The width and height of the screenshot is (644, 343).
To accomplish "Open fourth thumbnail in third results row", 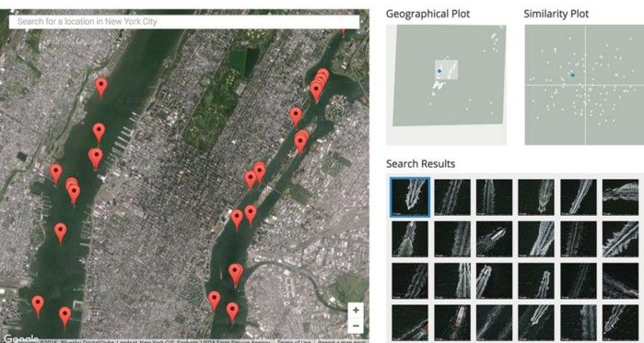I will 536,281.
